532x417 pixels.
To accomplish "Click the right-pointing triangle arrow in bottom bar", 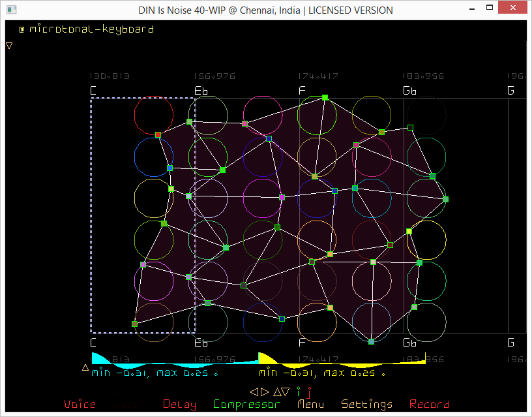I will 264,392.
